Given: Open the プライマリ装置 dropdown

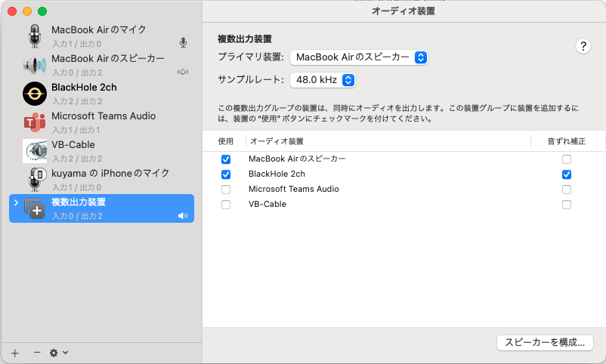Looking at the screenshot, I should (x=359, y=57).
